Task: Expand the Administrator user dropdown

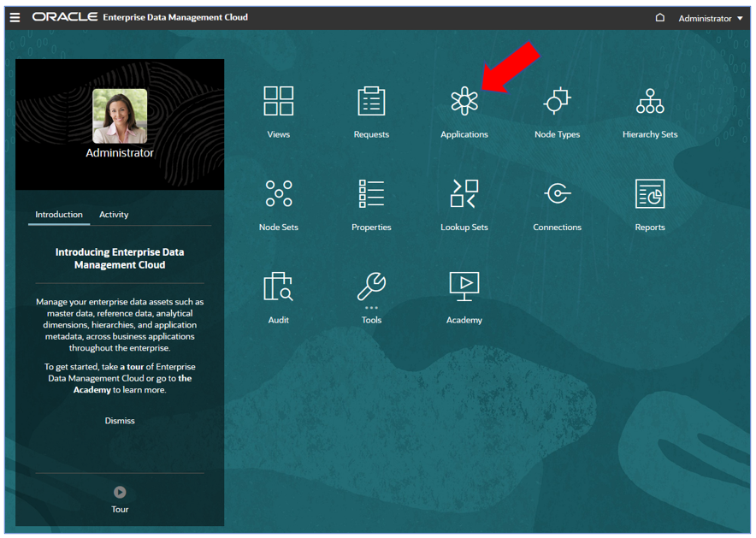Action: 711,18
